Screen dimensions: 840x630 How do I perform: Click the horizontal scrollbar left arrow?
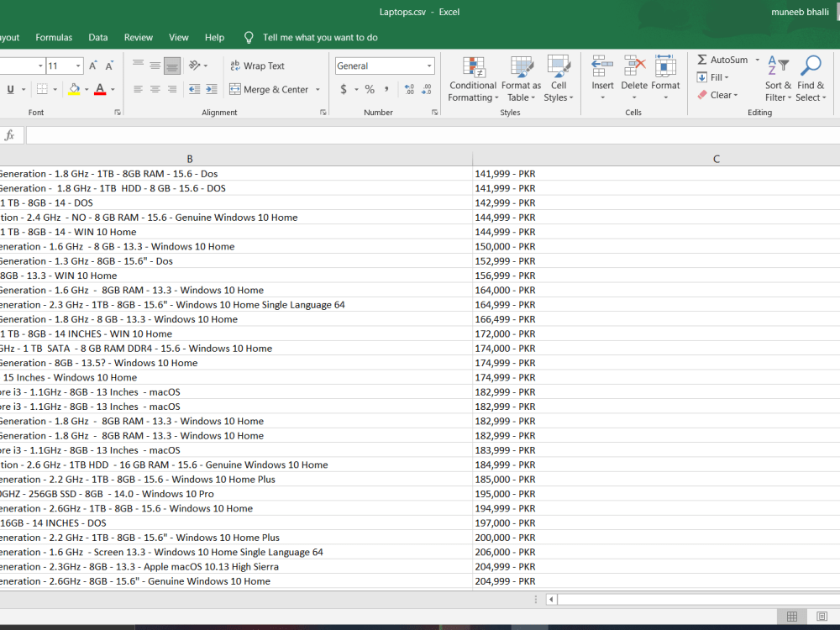click(x=551, y=600)
